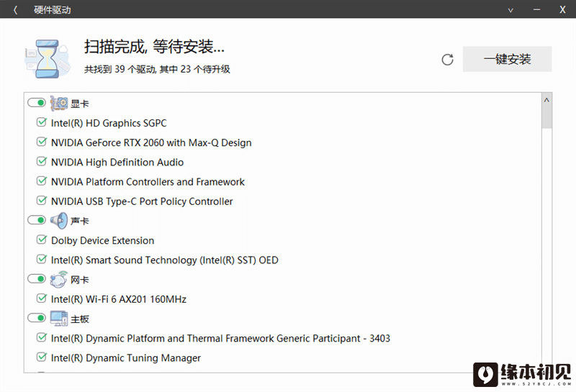Uncheck Intel(R) Smart Sound Technology OED
The width and height of the screenshot is (576, 392).
pos(42,259)
